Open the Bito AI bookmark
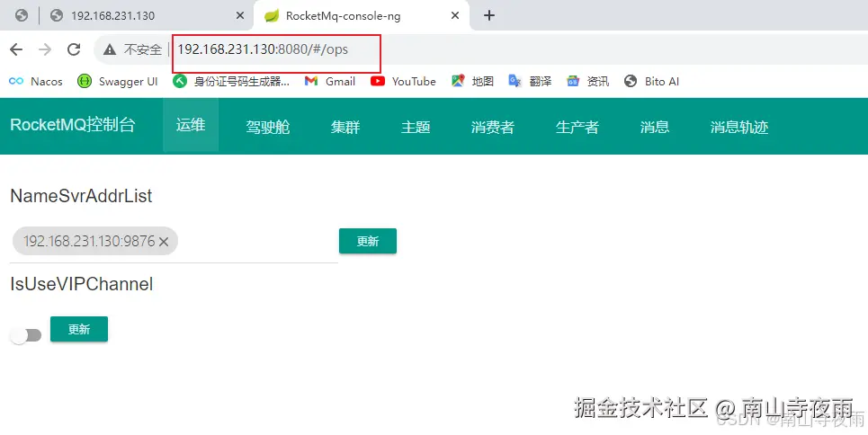Image resolution: width=868 pixels, height=435 pixels. [x=651, y=82]
